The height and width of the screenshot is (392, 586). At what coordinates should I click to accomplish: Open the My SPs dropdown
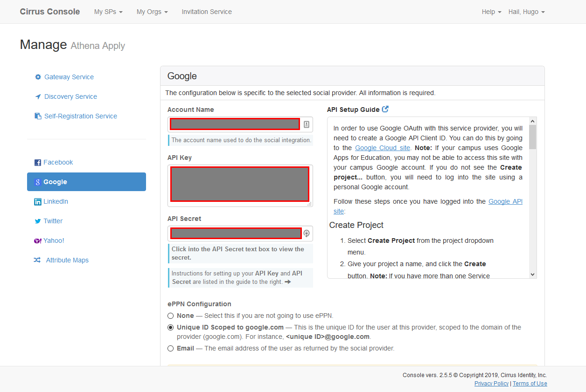[x=108, y=12]
